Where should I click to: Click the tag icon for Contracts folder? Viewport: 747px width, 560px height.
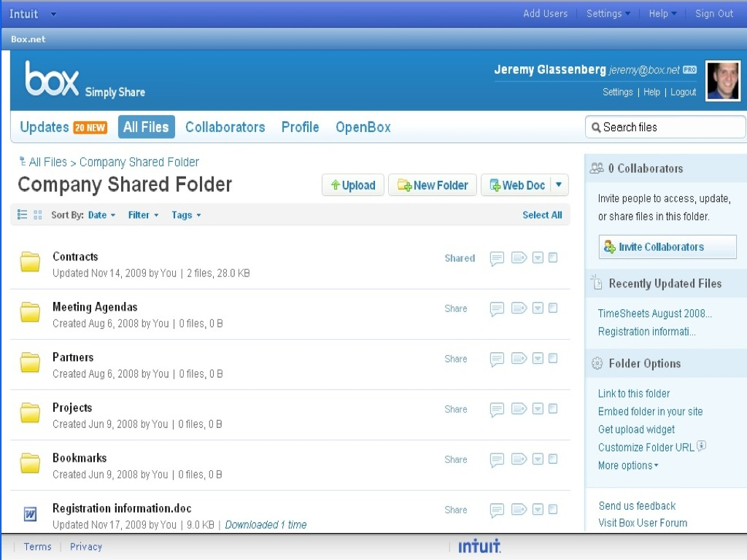(x=519, y=257)
